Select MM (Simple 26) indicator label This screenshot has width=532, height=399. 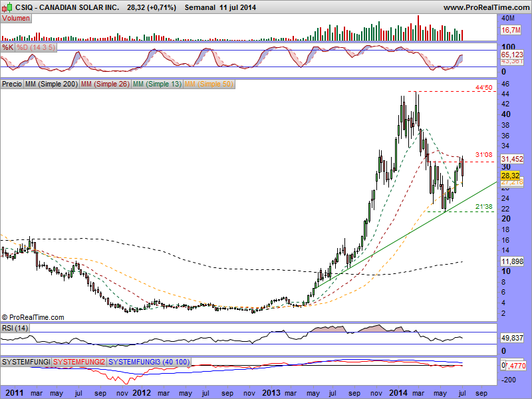(105, 84)
